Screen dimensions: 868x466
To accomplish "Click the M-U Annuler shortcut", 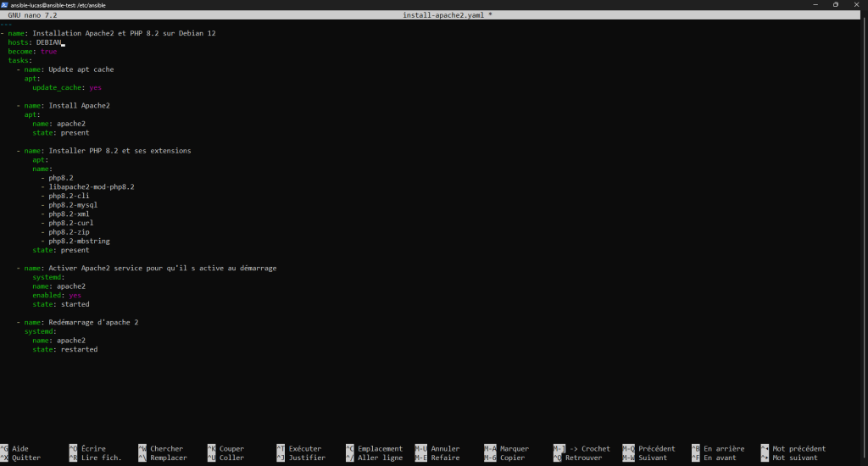I will tap(437, 449).
